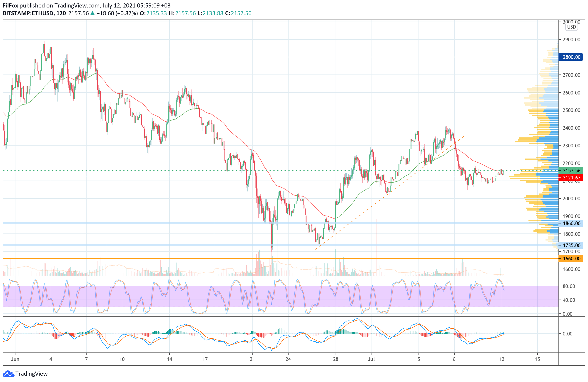Click the 28 date marker on time axis

coord(336,359)
